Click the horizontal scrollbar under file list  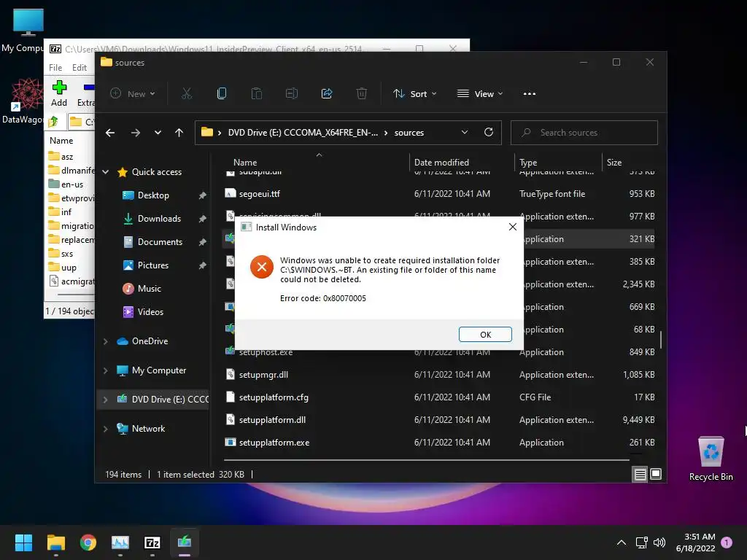426,460
